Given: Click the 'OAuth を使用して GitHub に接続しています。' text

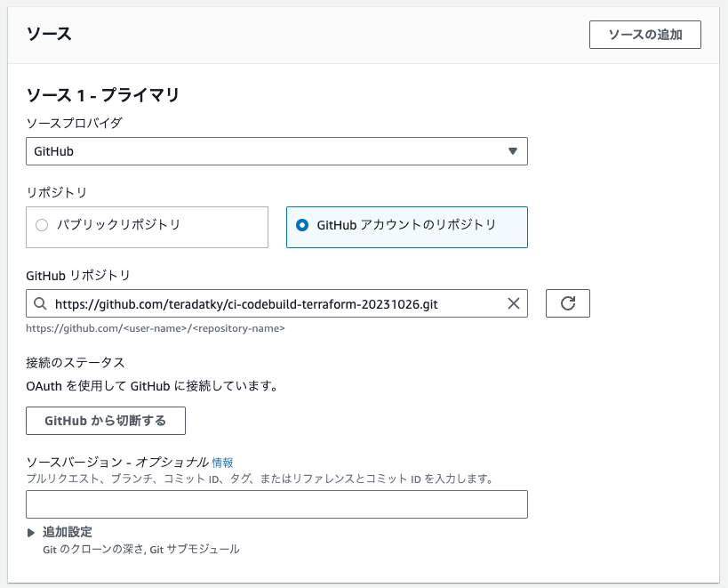Looking at the screenshot, I should (x=152, y=386).
